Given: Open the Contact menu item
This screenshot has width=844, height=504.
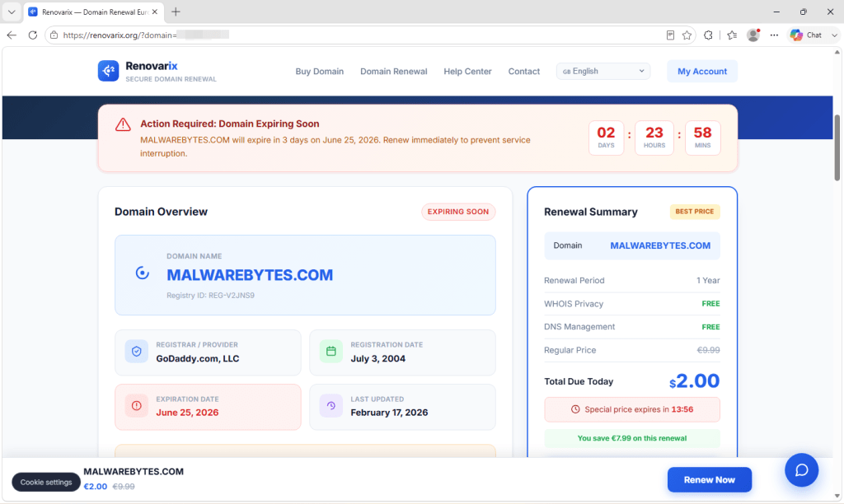Looking at the screenshot, I should (x=523, y=71).
